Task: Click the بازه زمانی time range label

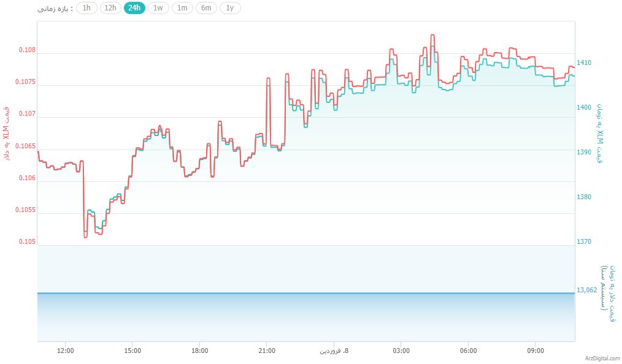Action: 55,9
